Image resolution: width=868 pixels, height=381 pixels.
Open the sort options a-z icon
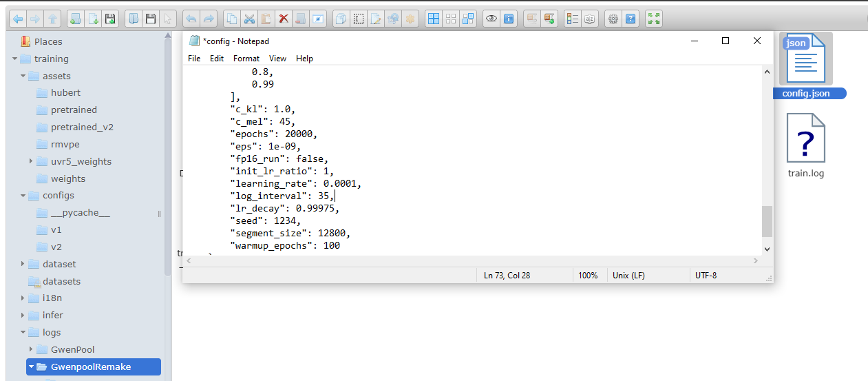pyautogui.click(x=589, y=19)
